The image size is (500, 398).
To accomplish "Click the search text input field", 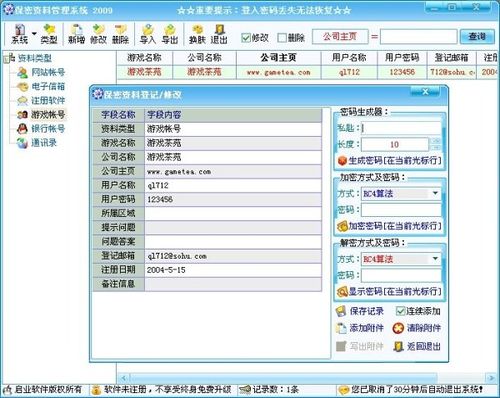I will 418,37.
